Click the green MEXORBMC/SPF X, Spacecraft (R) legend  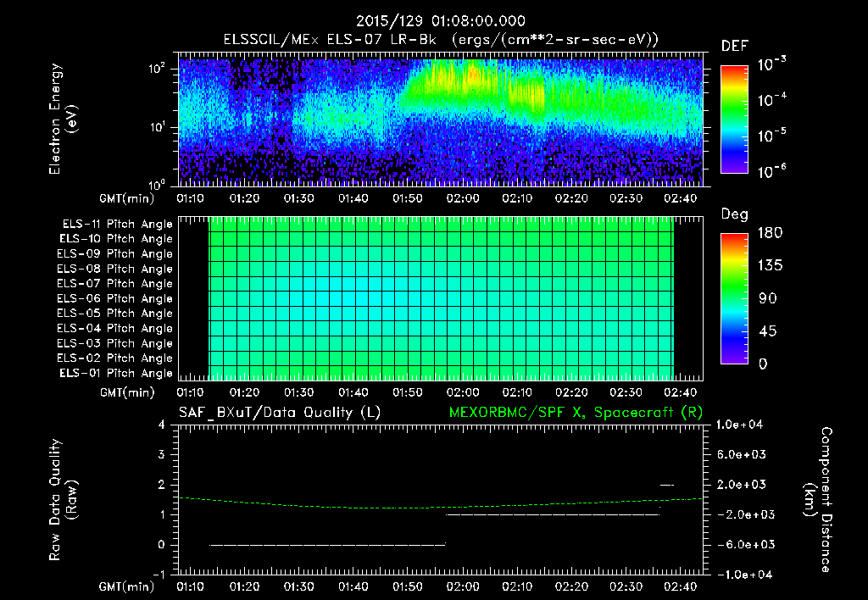point(576,413)
